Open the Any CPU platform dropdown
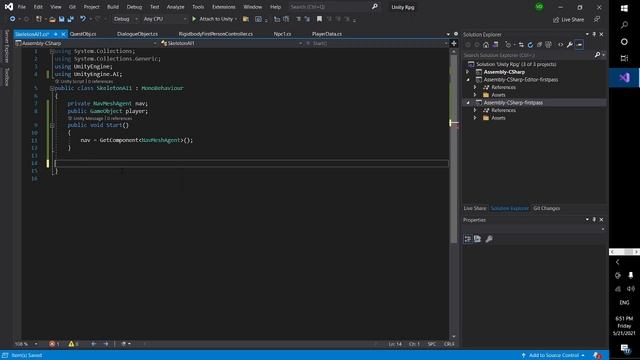The image size is (640, 360). pyautogui.click(x=164, y=19)
